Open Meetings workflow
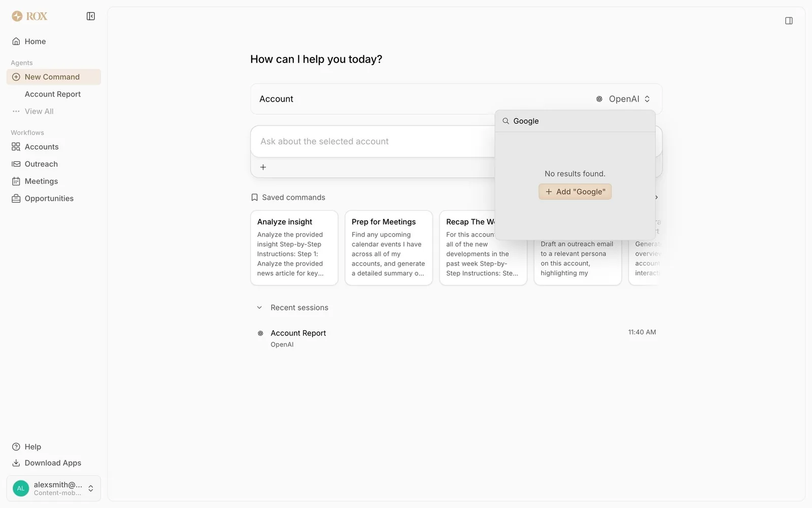This screenshot has width=812, height=508. tap(54, 181)
